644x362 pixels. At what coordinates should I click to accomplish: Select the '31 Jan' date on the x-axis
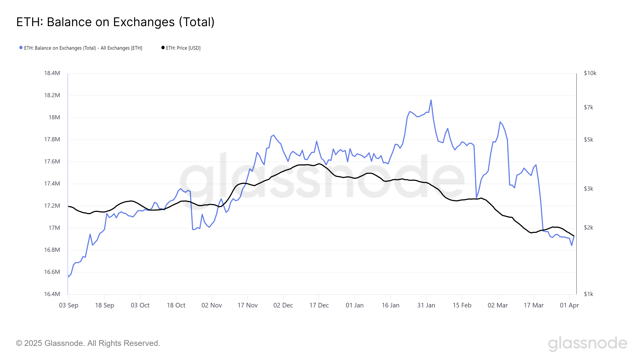(x=426, y=305)
